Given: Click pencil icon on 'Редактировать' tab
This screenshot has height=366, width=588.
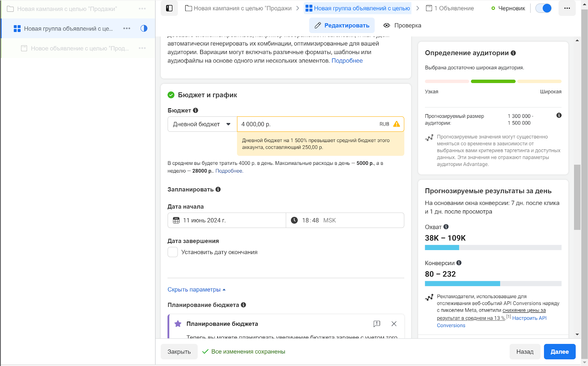Looking at the screenshot, I should [x=318, y=25].
